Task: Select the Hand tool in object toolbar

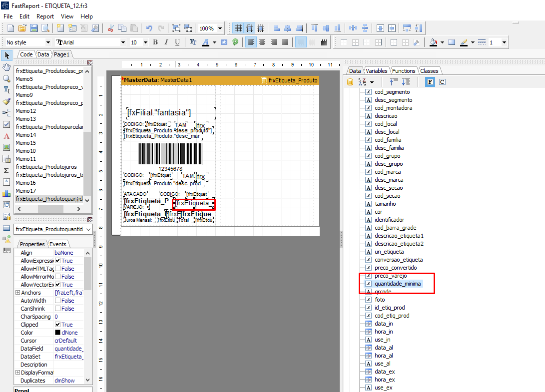Action: click(6, 67)
